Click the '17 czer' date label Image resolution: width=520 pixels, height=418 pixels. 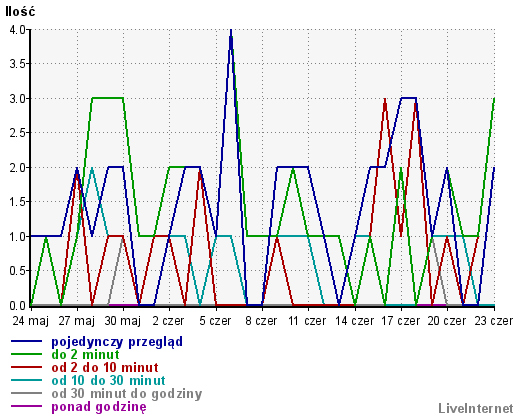(401, 321)
